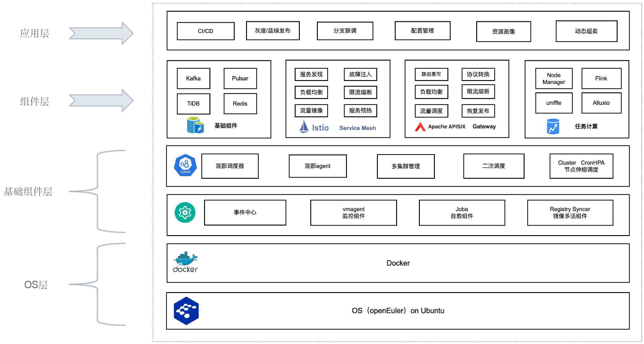
Task: Select the 资源画像 box
Action: coord(504,31)
